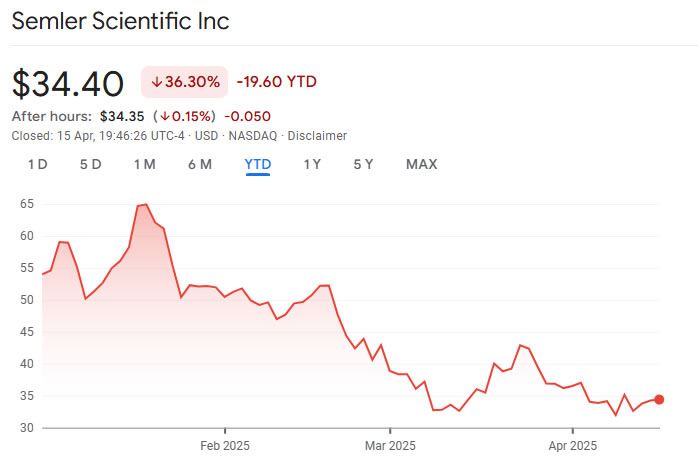Select the 5D time range

(x=90, y=164)
